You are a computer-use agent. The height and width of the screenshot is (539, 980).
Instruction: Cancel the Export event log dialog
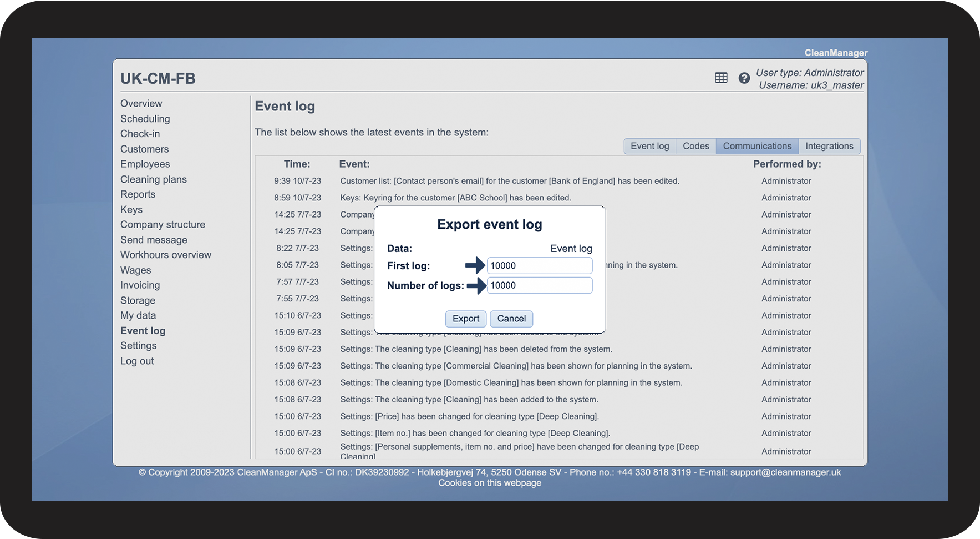(511, 319)
